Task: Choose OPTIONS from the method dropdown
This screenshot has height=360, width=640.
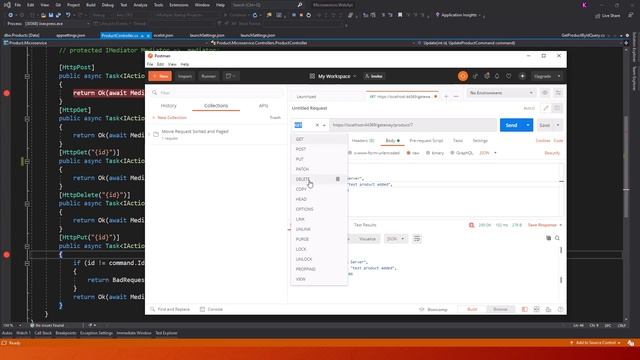Action: pos(319,209)
